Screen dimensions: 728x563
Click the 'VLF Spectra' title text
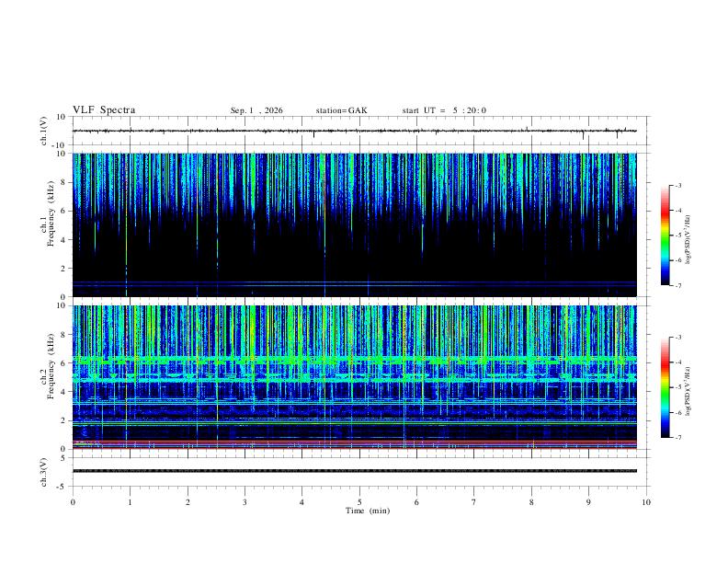point(104,110)
